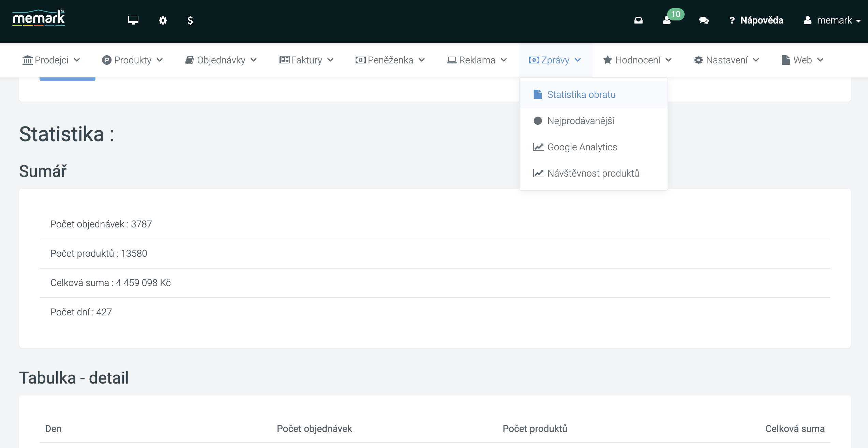The width and height of the screenshot is (868, 448).
Task: Click 'Počet dní : 427' summary row
Action: pos(435,312)
